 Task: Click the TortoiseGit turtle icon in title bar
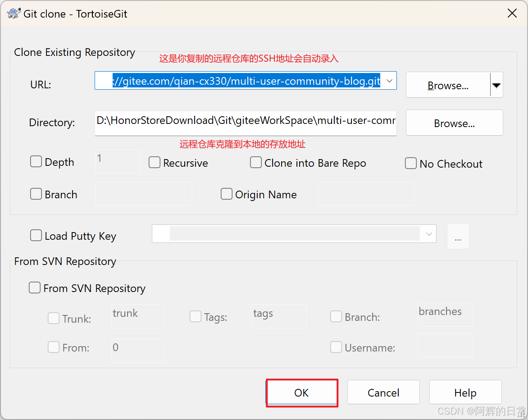coord(14,14)
